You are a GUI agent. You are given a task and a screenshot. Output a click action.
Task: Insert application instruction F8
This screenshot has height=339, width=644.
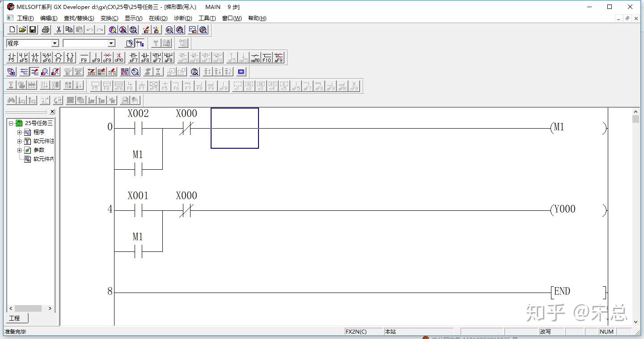pyautogui.click(x=70, y=57)
